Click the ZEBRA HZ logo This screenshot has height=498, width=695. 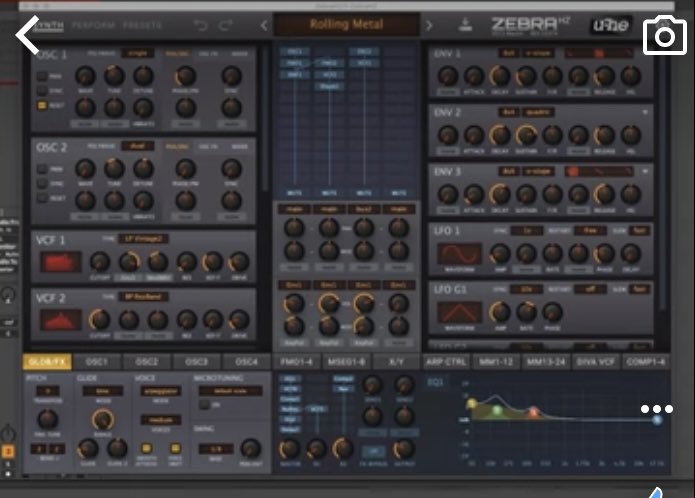[x=530, y=25]
